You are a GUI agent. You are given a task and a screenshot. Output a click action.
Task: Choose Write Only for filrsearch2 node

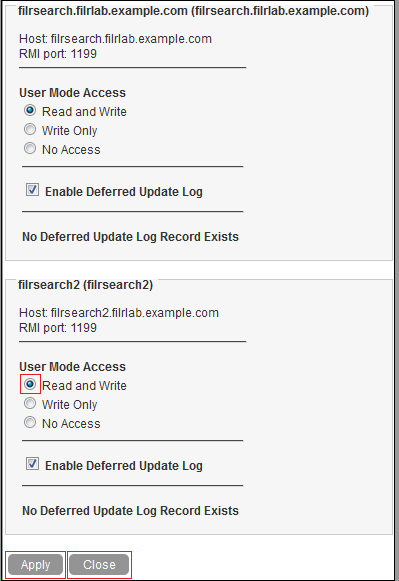pyautogui.click(x=30, y=403)
